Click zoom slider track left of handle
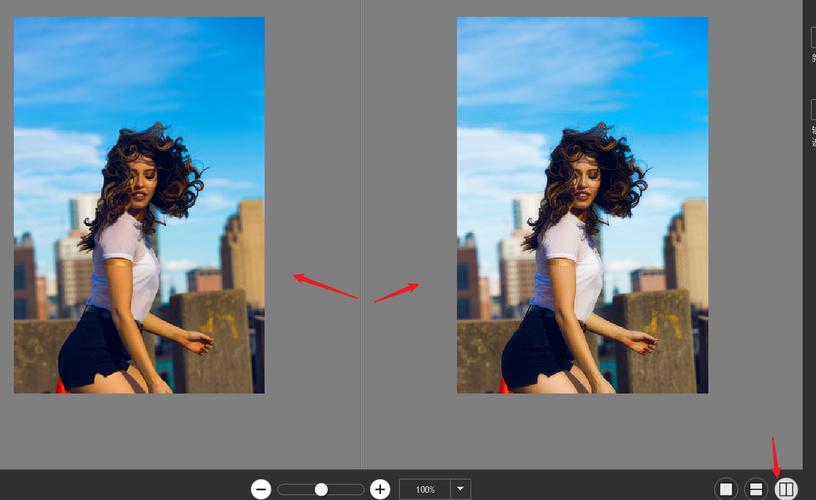 pos(296,489)
